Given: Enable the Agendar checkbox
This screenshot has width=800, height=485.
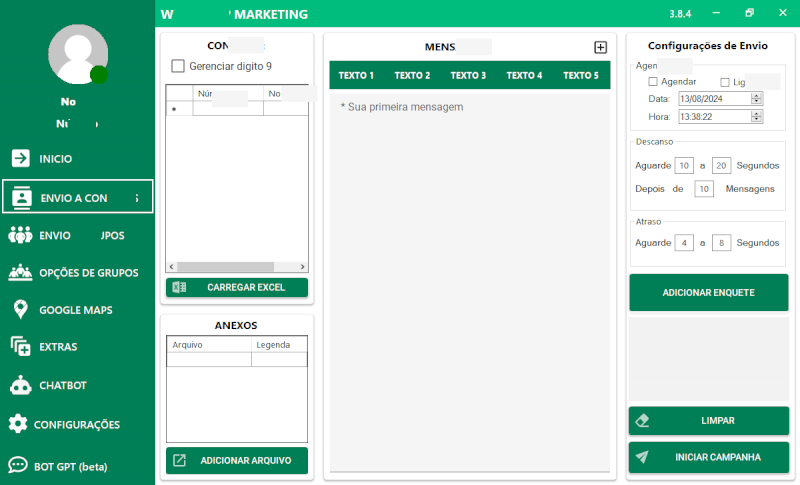Looking at the screenshot, I should point(653,82).
